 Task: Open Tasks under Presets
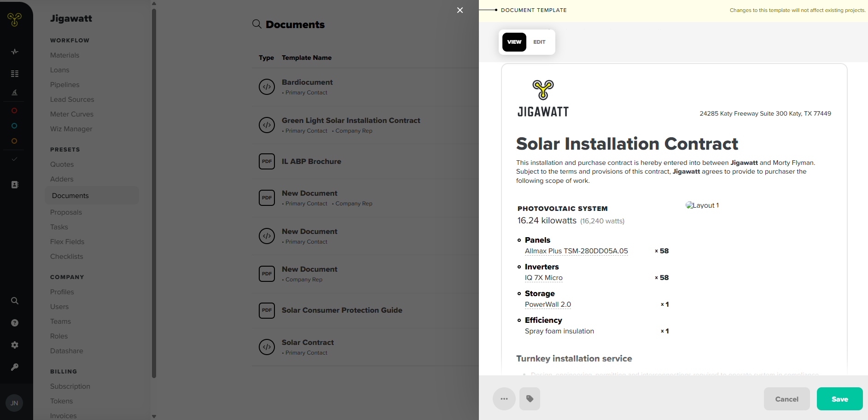tap(59, 227)
